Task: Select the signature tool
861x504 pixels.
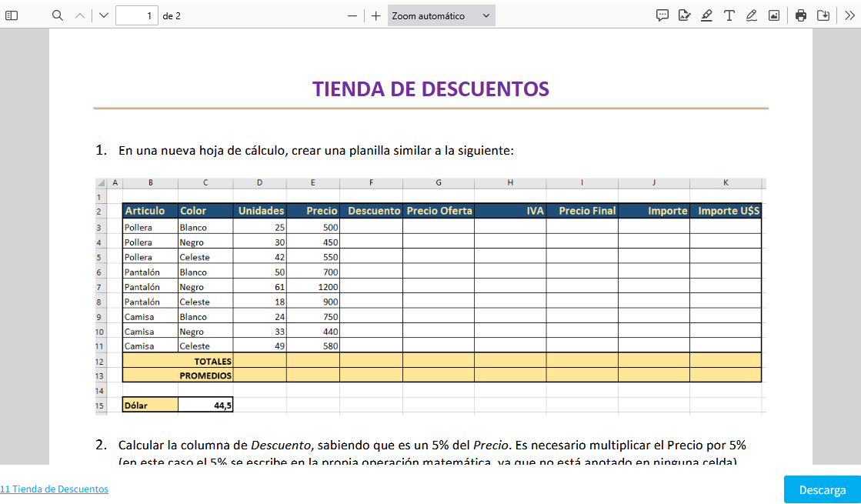Action: click(x=684, y=15)
